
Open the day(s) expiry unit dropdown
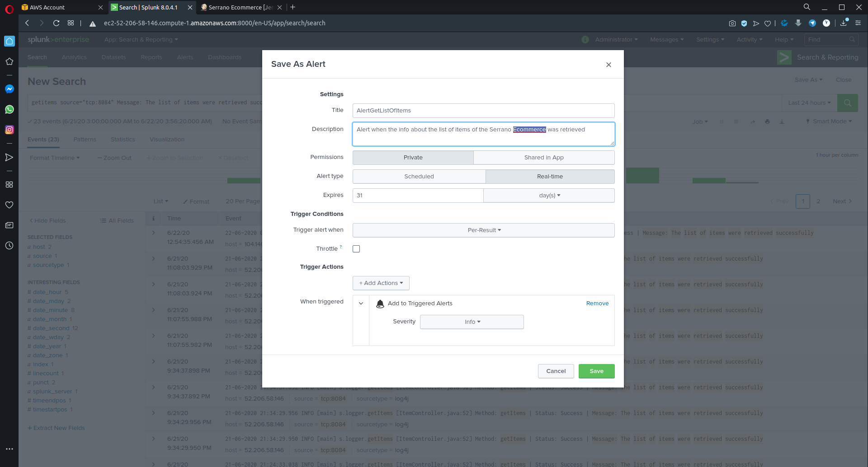[x=549, y=196]
